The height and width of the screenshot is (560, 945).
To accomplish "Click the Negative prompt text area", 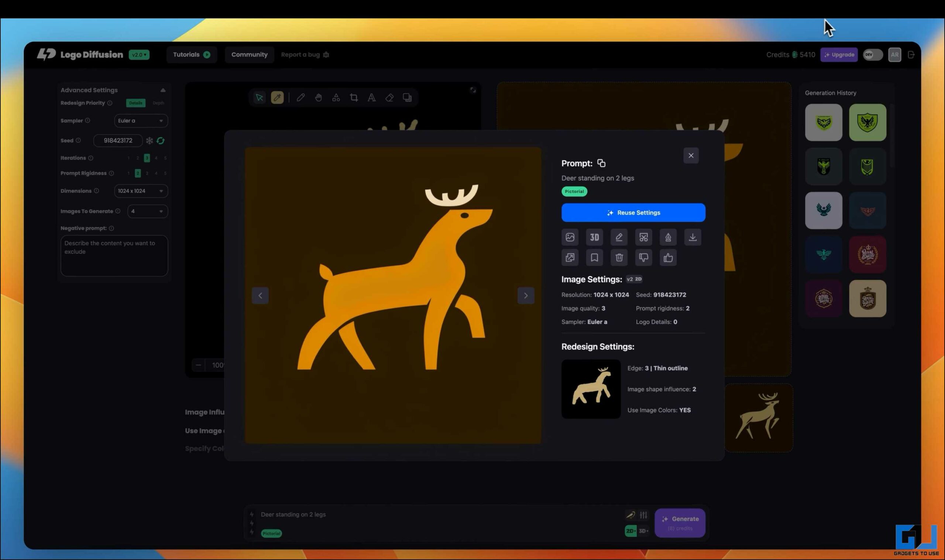I will click(x=114, y=255).
